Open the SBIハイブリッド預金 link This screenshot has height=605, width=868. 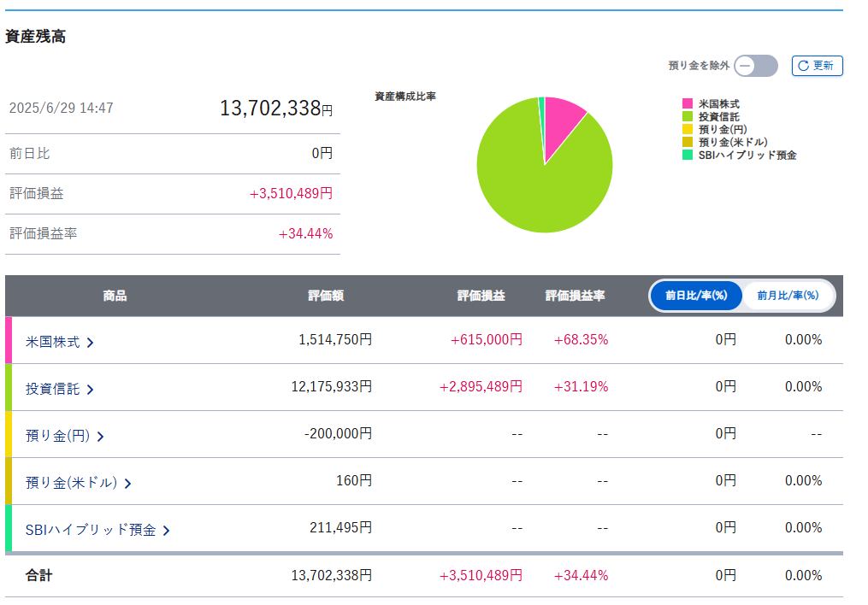tap(91, 531)
